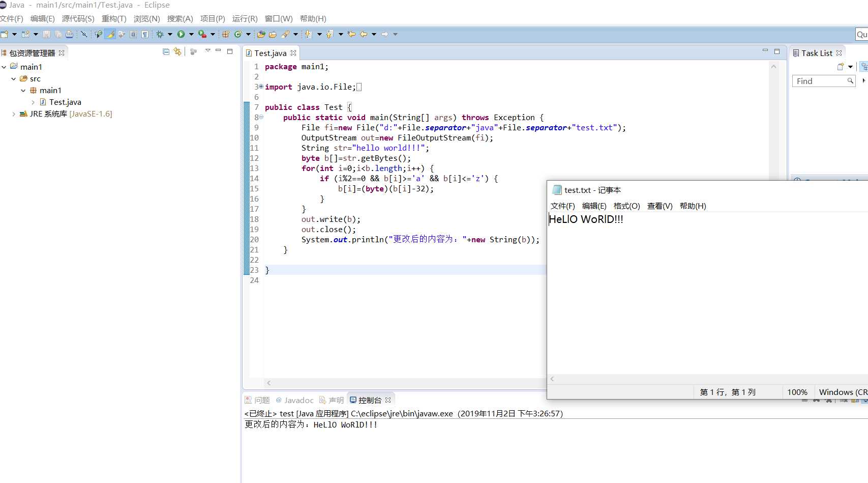Navigate Forward with right arrow icon
The height and width of the screenshot is (483, 868).
[384, 34]
